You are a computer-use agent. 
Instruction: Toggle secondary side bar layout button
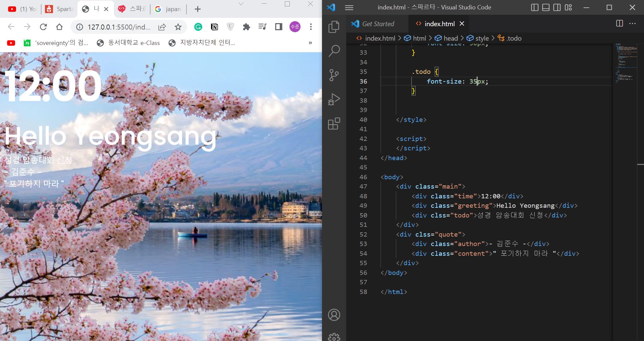coord(557,7)
